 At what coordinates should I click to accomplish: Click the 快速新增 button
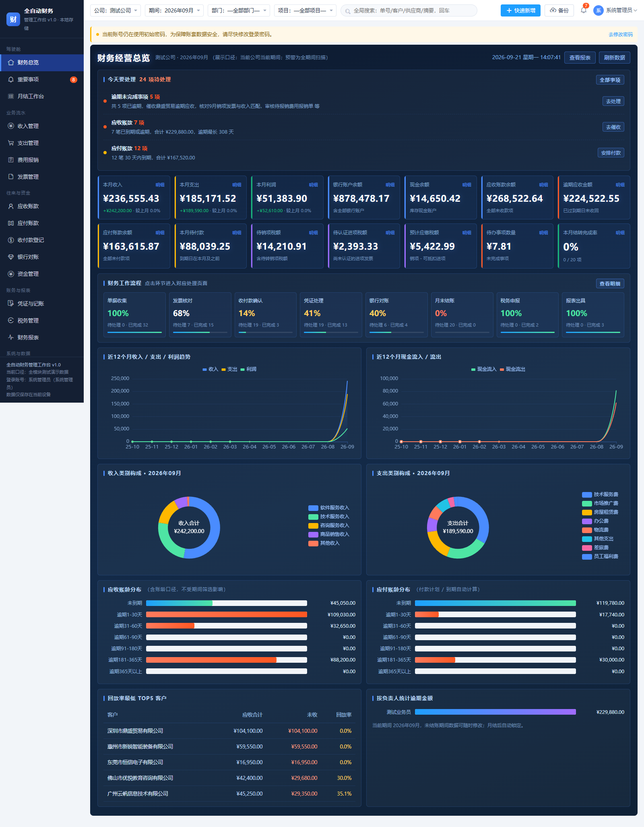(x=520, y=10)
